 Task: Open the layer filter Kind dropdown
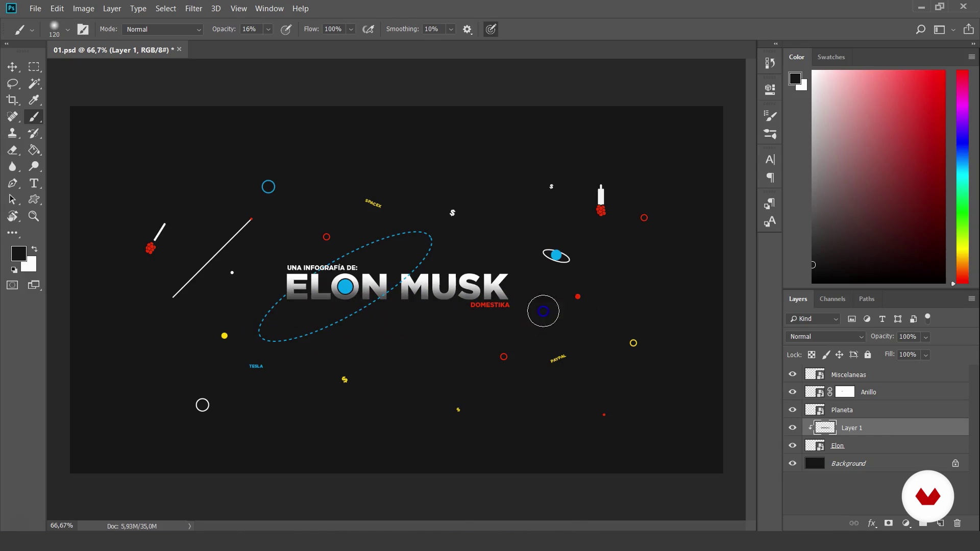tap(813, 319)
